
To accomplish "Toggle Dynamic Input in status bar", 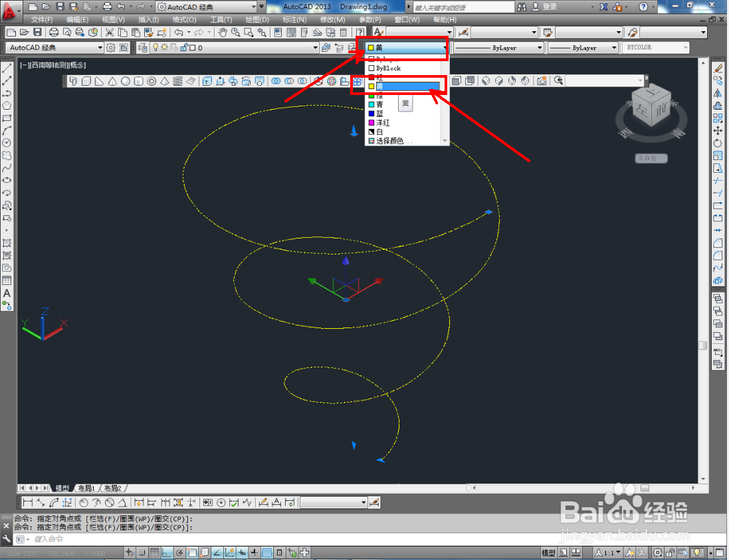I will [x=243, y=553].
